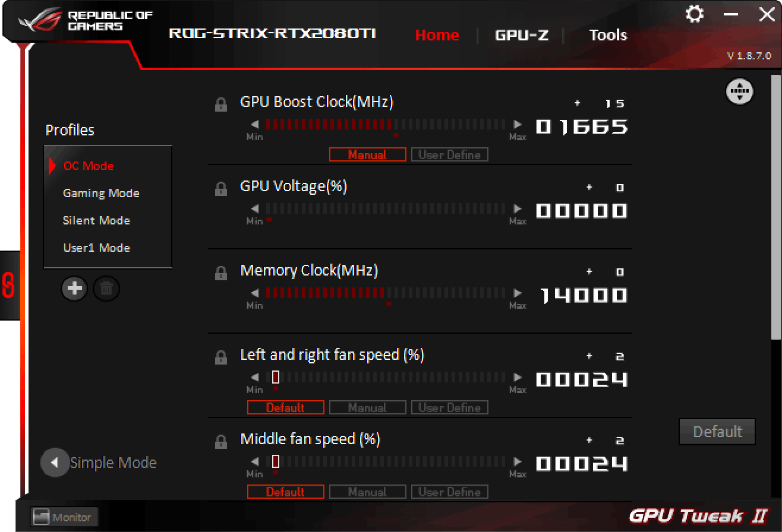The width and height of the screenshot is (782, 532).
Task: Close the GPU Tweak II window
Action: pyautogui.click(x=767, y=14)
